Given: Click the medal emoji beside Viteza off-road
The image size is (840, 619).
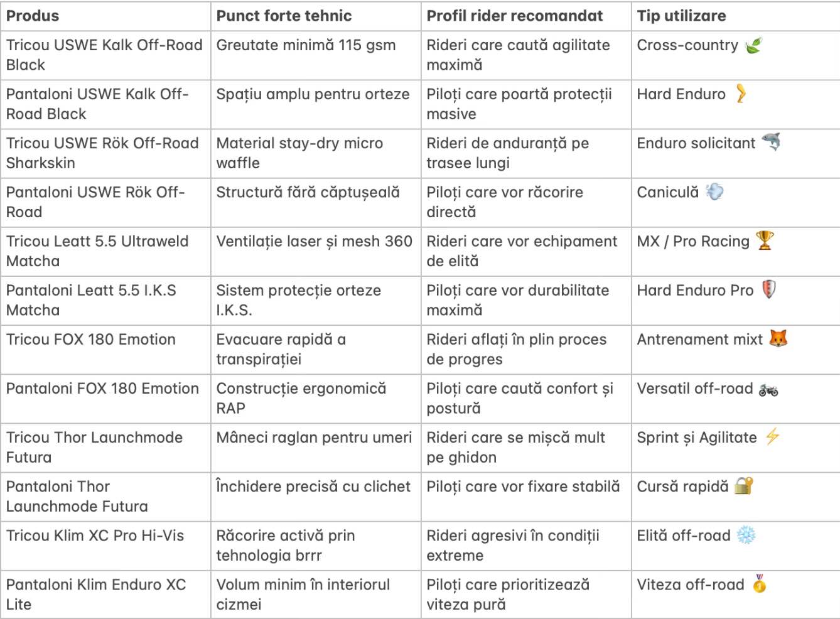Looking at the screenshot, I should pyautogui.click(x=760, y=584).
